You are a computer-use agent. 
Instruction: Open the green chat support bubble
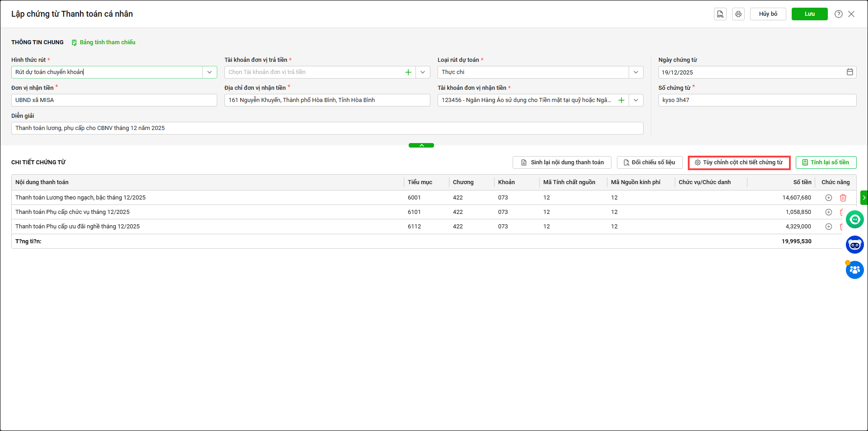coord(854,220)
